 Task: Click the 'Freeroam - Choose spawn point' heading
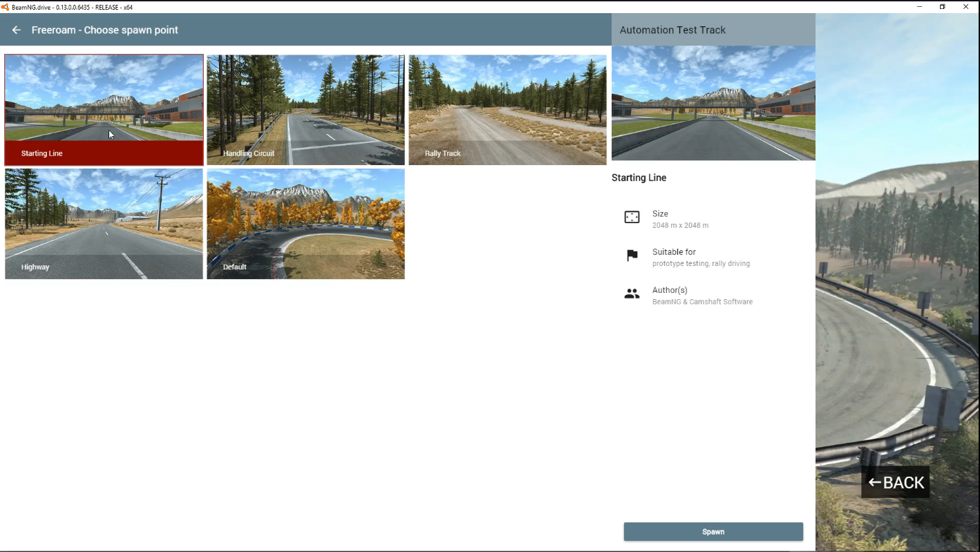(105, 30)
